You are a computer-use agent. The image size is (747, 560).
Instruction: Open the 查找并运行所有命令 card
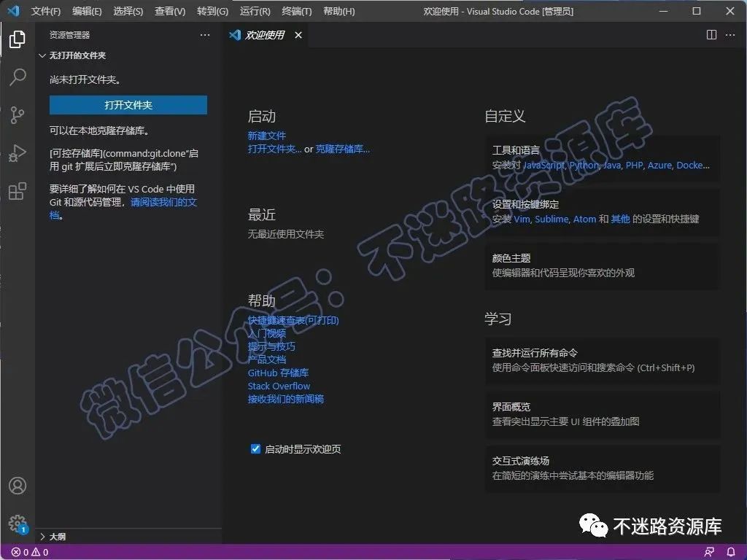click(602, 360)
